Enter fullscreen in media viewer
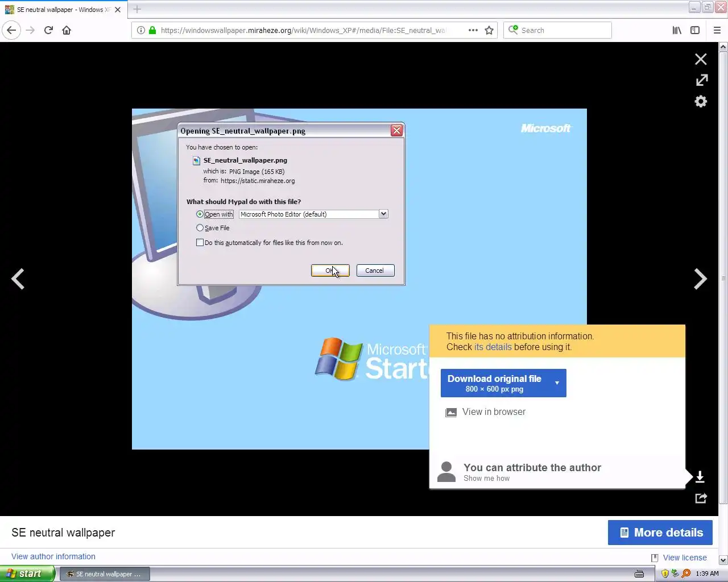Image resolution: width=728 pixels, height=582 pixels. click(702, 80)
